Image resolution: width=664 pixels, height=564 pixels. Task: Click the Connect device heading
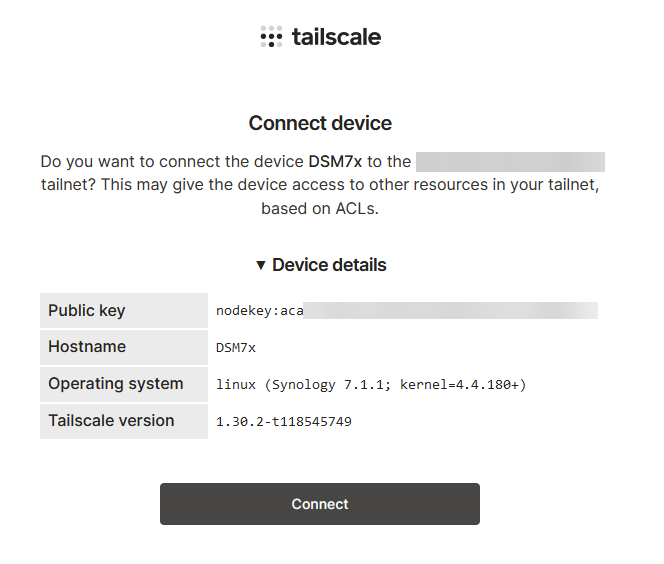point(320,123)
